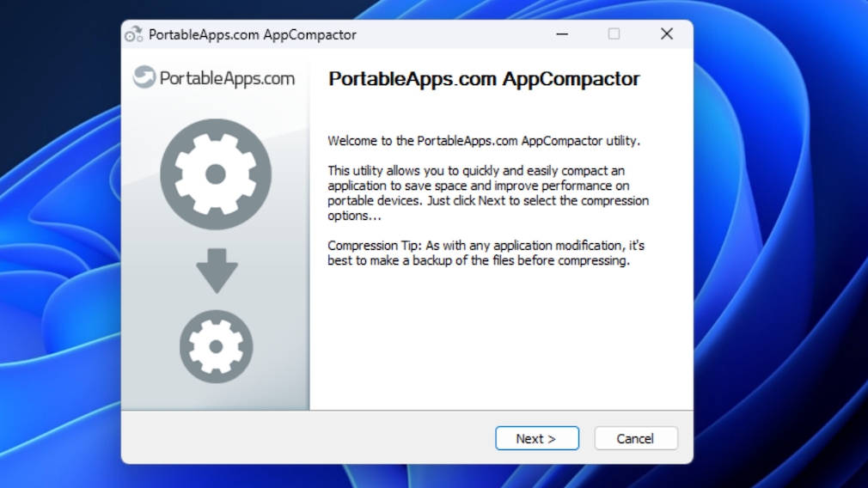The width and height of the screenshot is (868, 488).
Task: Click the bold PortableApps.com AppCompactor heading
Action: (484, 79)
